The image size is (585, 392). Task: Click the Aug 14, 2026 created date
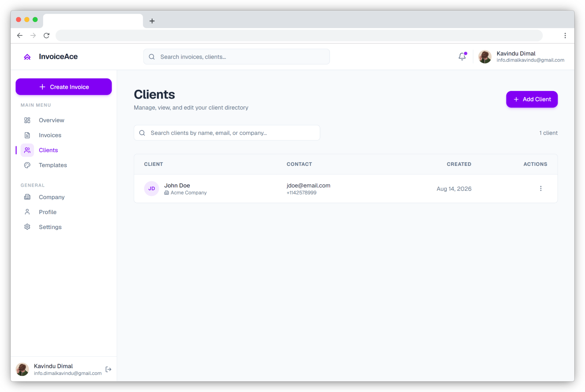(454, 189)
